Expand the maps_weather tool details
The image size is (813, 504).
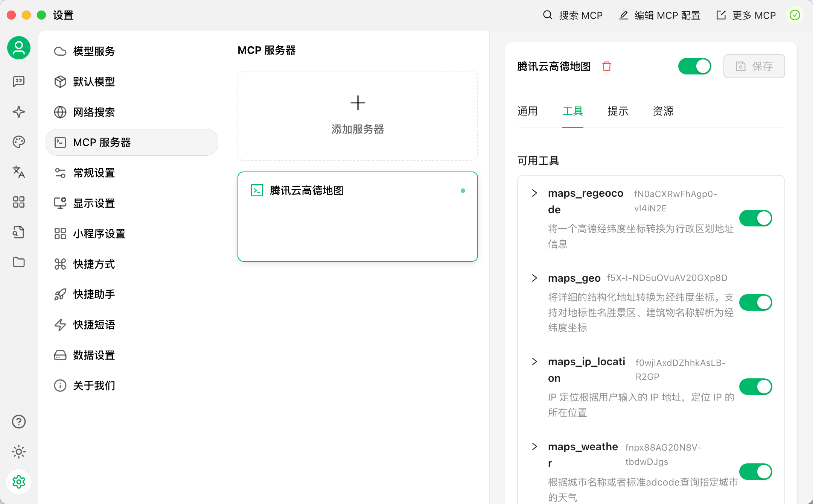coord(534,446)
